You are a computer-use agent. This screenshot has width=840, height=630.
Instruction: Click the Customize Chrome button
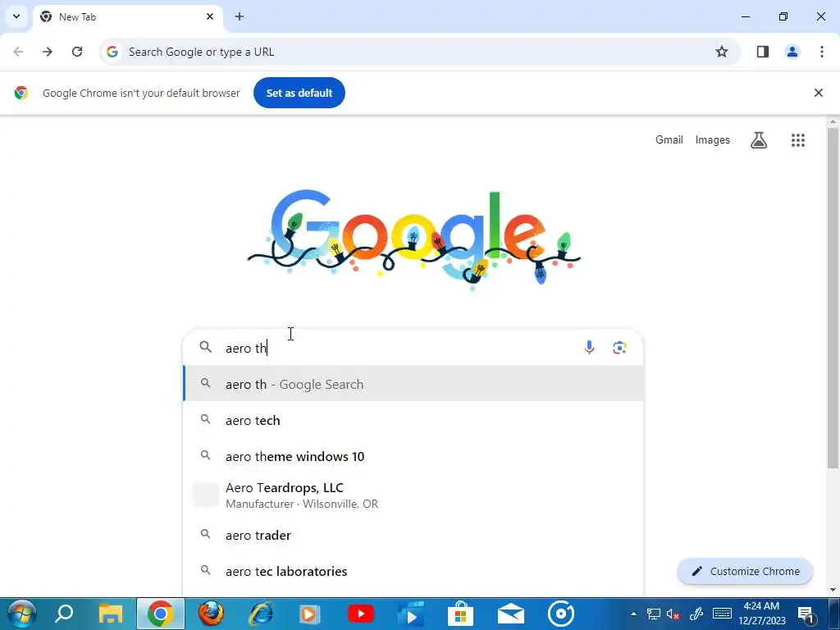[745, 571]
